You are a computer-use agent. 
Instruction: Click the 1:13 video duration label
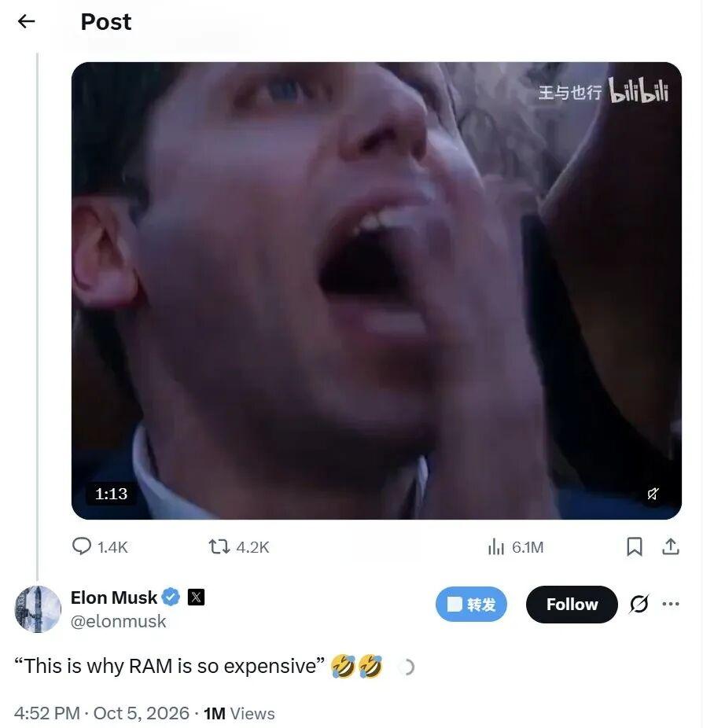(x=111, y=494)
